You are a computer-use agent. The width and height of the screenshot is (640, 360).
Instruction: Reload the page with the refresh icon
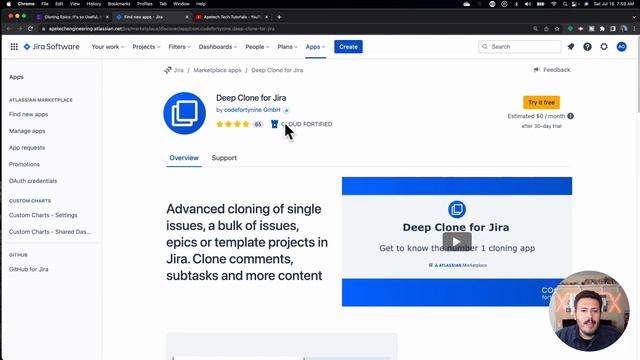click(30, 29)
